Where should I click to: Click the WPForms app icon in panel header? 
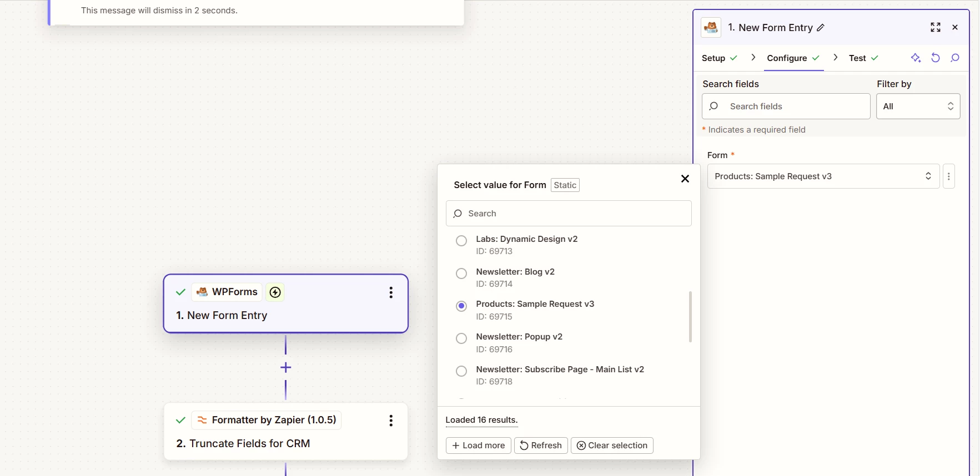[711, 27]
